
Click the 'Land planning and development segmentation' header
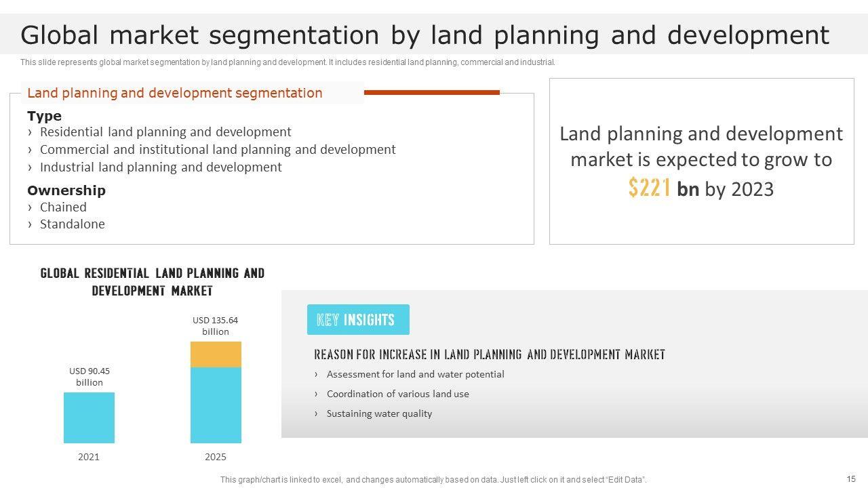pyautogui.click(x=175, y=93)
